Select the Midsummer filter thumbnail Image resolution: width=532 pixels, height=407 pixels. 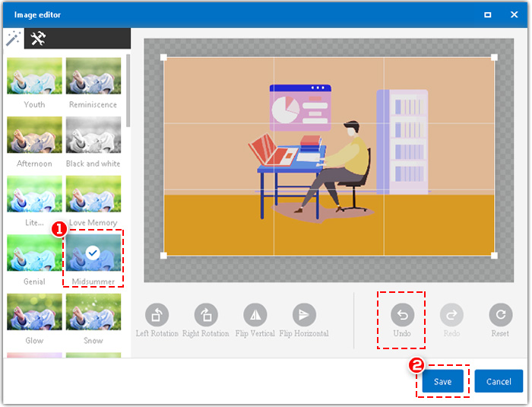[93, 253]
